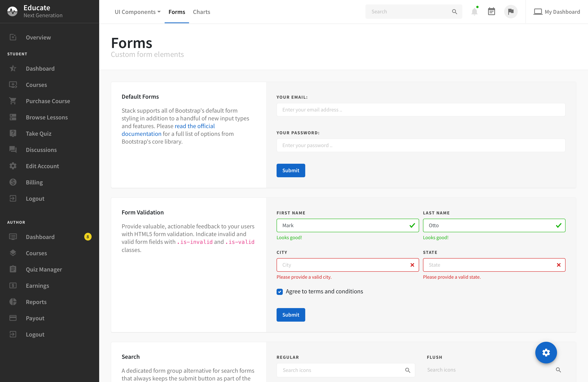Click the Take Quiz sidebar icon
Screen dimensions: 588x382
point(13,133)
